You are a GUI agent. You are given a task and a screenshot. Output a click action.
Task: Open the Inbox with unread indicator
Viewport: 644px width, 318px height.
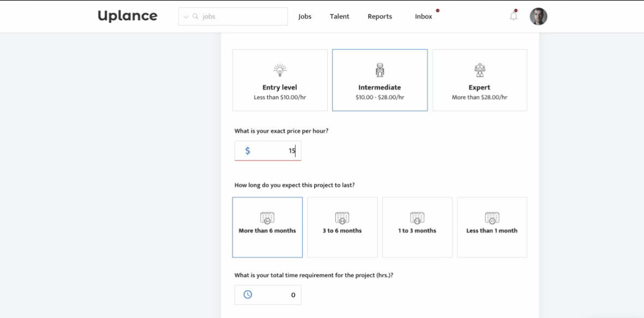pos(423,16)
